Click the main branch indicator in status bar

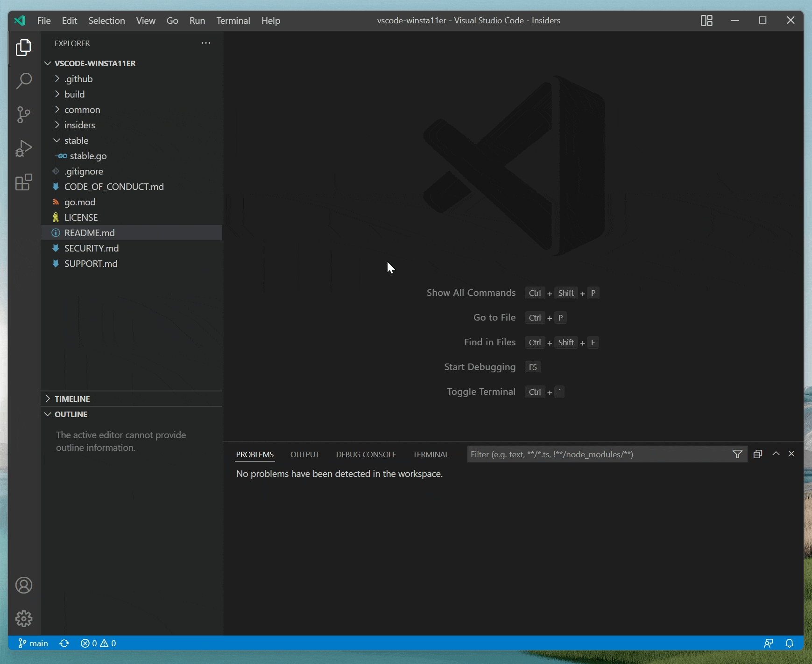[x=33, y=643]
